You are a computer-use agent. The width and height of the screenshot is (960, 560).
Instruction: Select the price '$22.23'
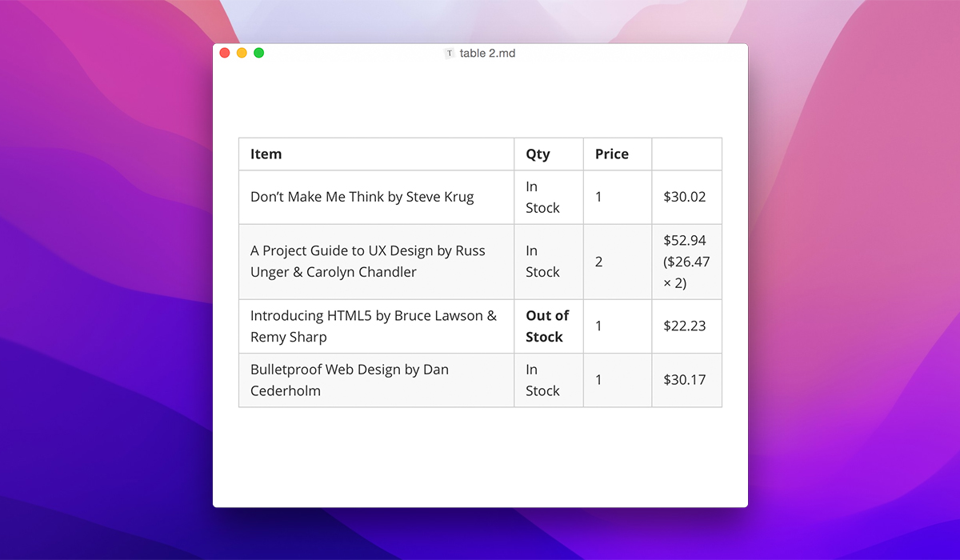685,326
